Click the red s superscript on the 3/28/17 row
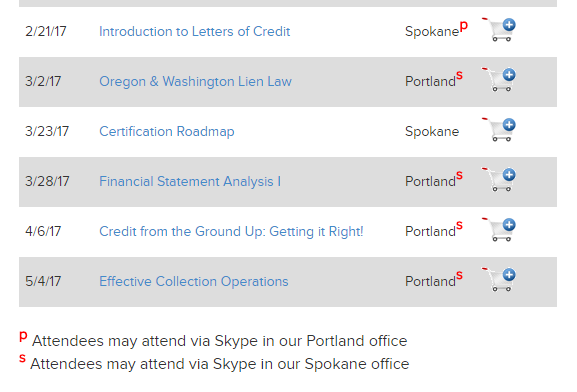 point(459,175)
